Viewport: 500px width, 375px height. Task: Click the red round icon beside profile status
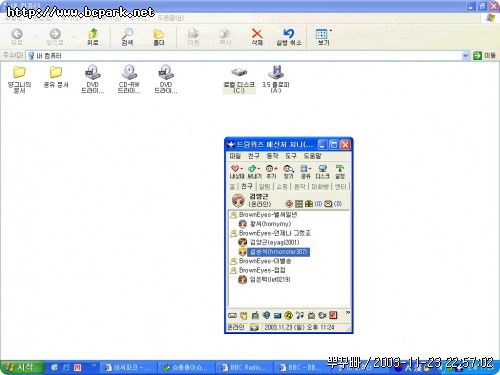(289, 203)
